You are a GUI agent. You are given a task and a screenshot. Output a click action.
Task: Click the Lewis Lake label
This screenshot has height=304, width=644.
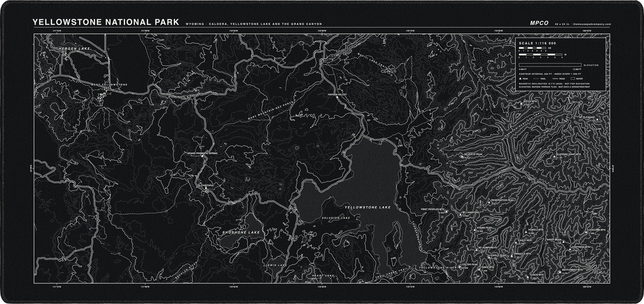tap(276, 265)
